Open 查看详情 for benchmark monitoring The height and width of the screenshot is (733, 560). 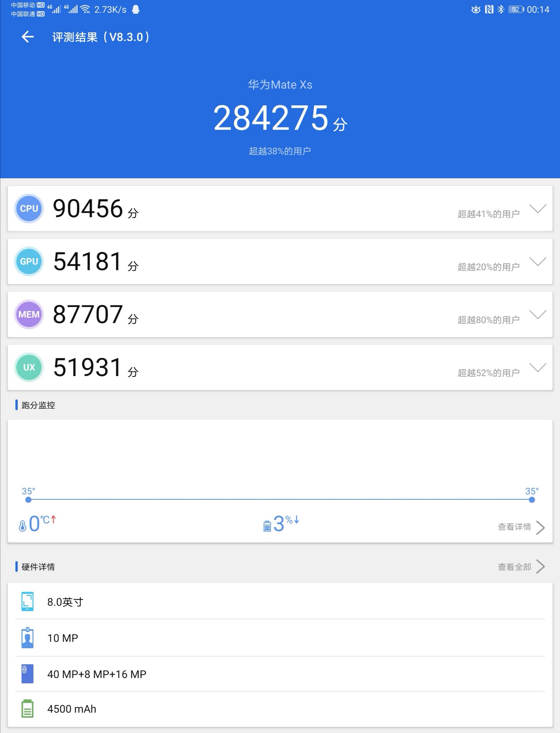(x=521, y=527)
